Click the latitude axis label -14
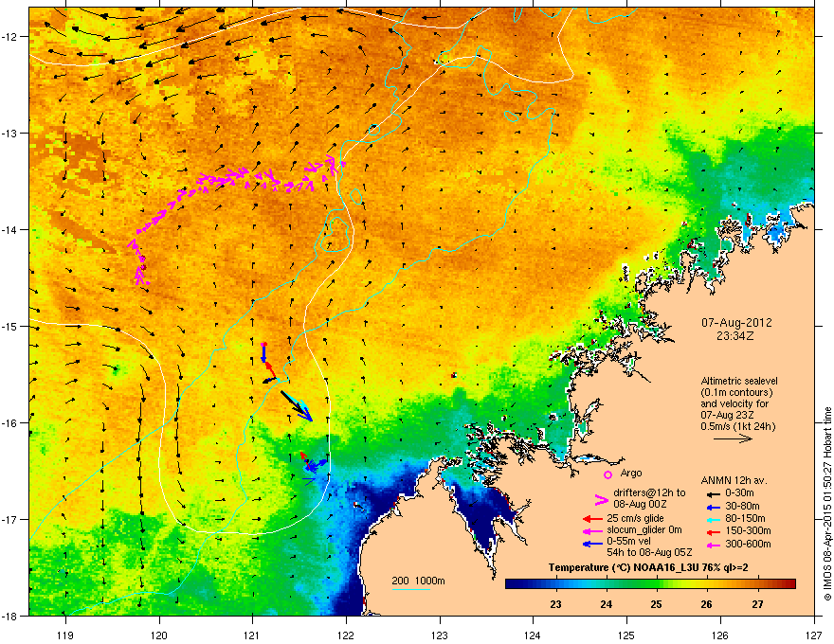The image size is (834, 644). (10, 229)
